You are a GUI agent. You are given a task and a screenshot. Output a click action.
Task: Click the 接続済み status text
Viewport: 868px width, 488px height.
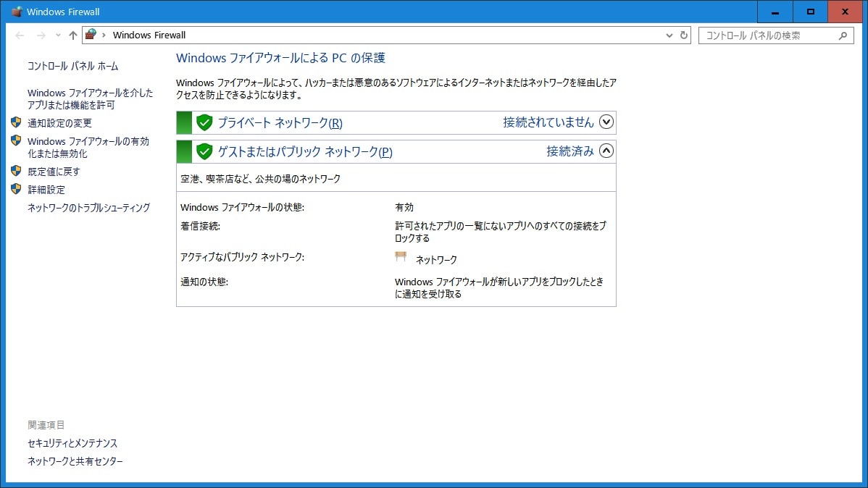tap(570, 151)
